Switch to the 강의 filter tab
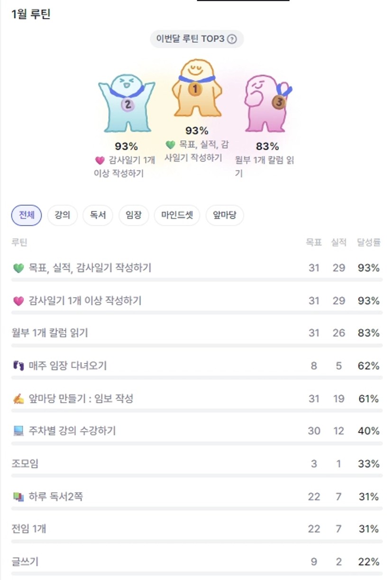 pos(62,216)
